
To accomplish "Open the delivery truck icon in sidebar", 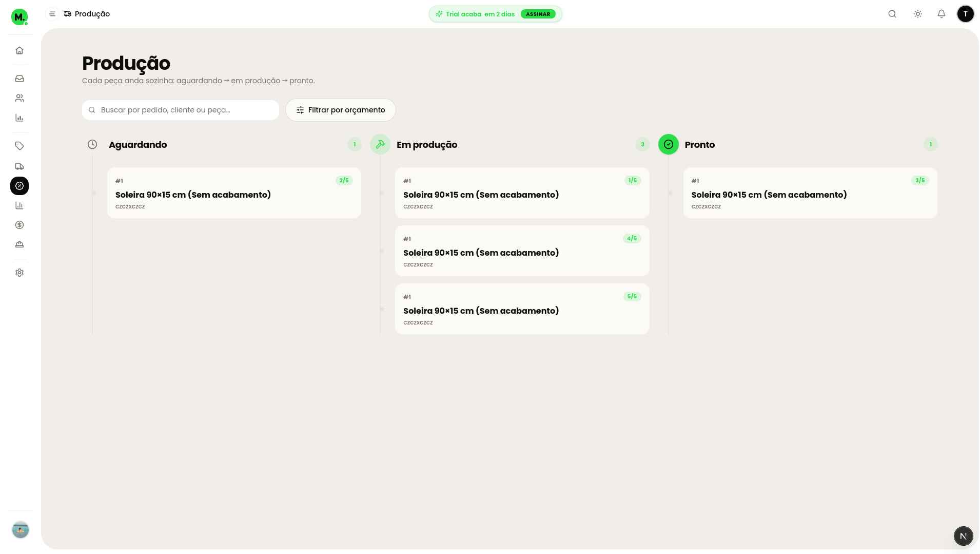I will 19,166.
